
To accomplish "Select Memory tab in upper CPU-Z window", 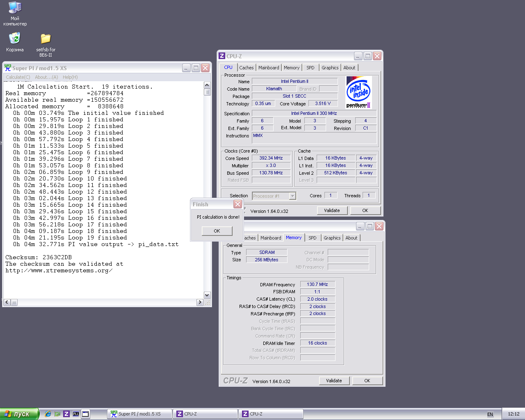I will click(292, 68).
